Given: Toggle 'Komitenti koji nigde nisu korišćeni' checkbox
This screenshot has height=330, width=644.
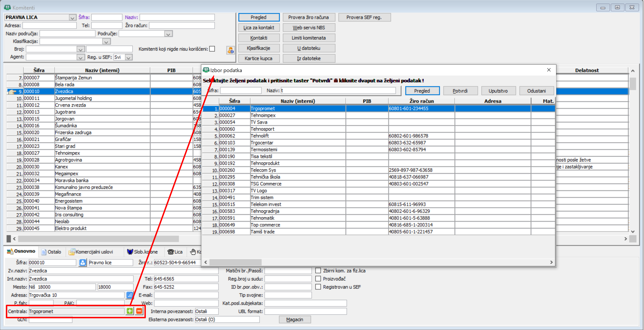Looking at the screenshot, I should click(x=212, y=49).
